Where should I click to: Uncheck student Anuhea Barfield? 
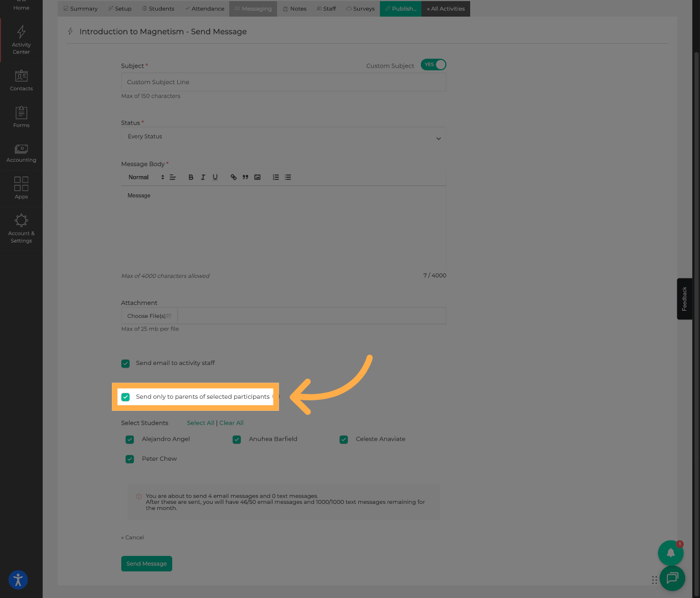pyautogui.click(x=236, y=439)
